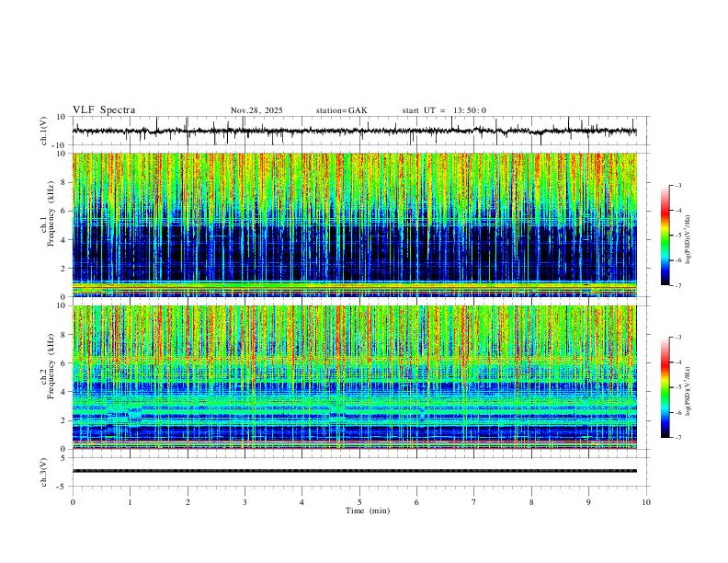Click the time axis tick label '0'
728x563 pixels.
click(73, 502)
